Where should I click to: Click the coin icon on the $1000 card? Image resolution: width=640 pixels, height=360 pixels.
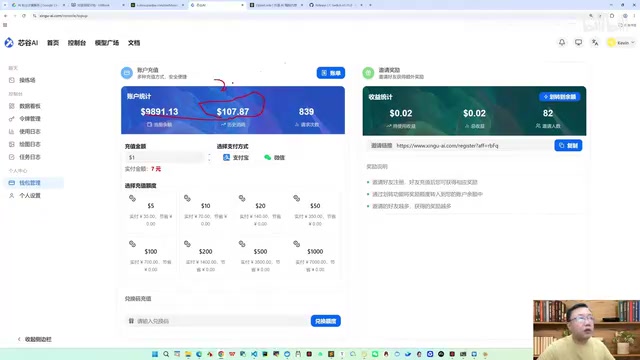pos(296,244)
